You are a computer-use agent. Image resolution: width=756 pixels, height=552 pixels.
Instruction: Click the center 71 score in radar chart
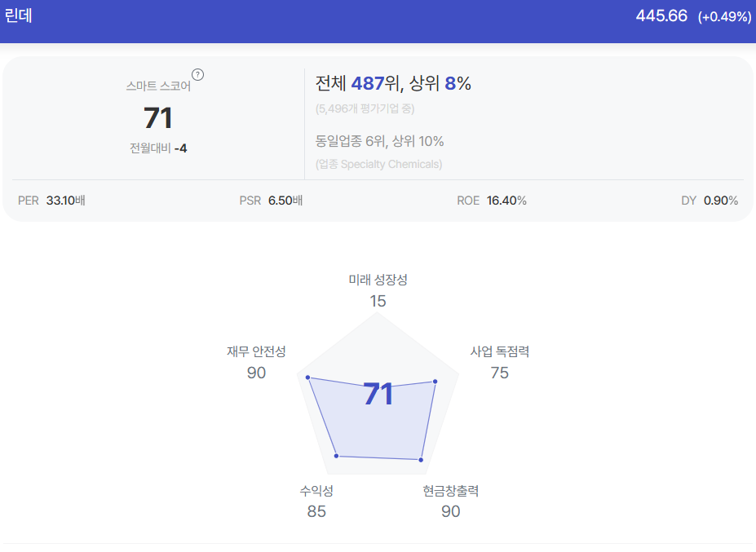pos(378,394)
